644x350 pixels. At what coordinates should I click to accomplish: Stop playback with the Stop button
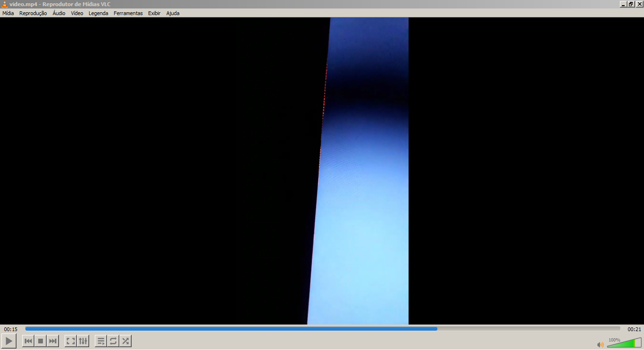(41, 341)
